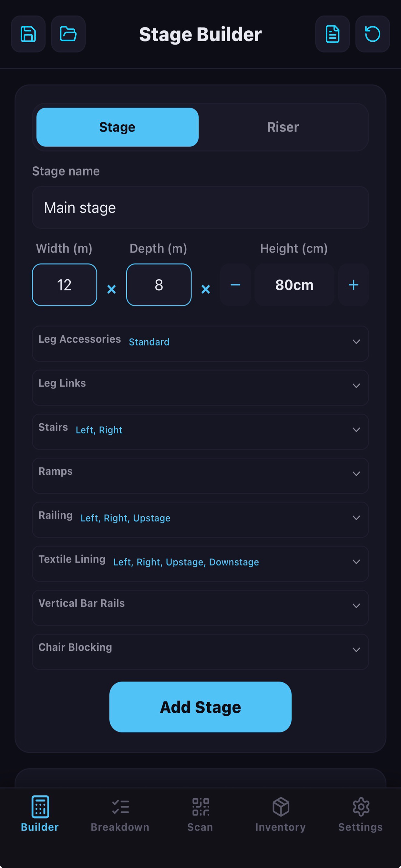Screen dimensions: 401x868
Task: Open the Scan QR code tab
Action: 200,814
